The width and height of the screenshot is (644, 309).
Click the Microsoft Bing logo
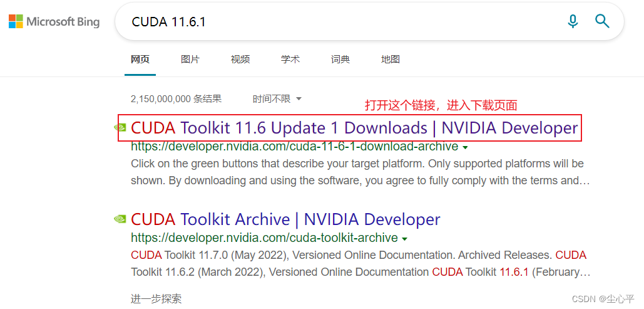point(54,21)
